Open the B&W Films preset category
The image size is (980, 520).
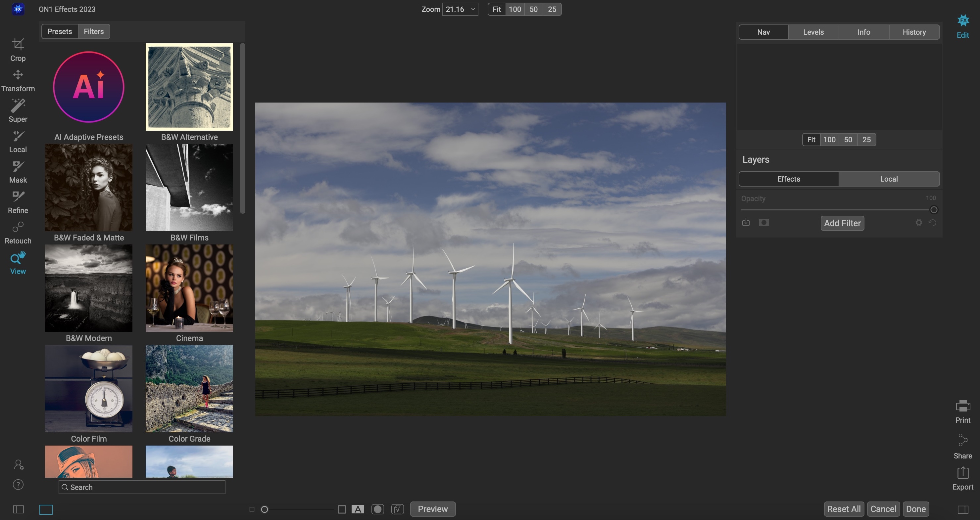189,188
